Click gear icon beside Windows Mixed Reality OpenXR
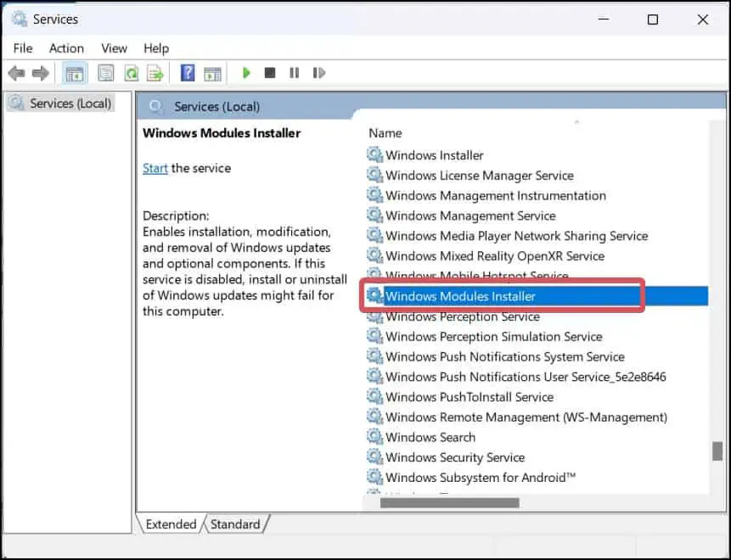Viewport: 731px width, 560px height. (x=374, y=255)
